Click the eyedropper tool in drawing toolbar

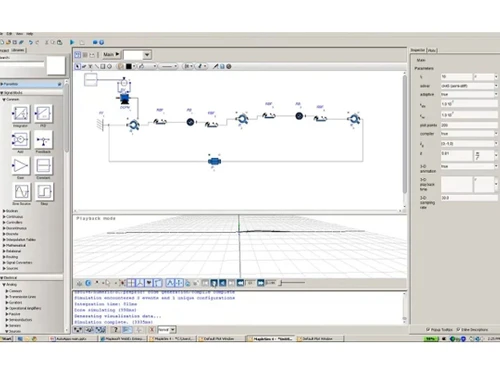tap(216, 66)
